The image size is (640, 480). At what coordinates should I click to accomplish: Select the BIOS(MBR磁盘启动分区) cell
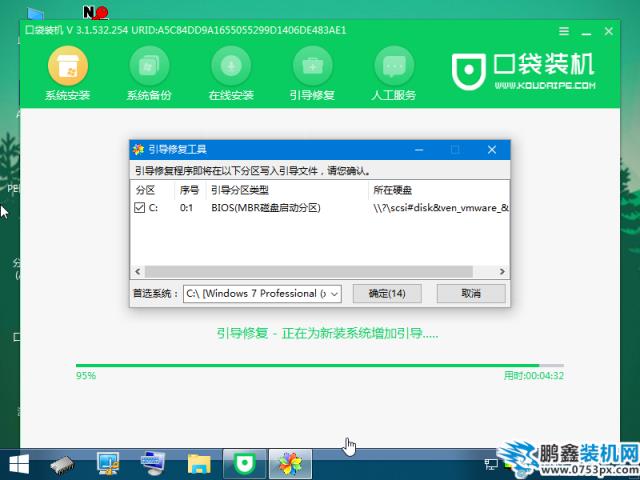click(x=266, y=208)
